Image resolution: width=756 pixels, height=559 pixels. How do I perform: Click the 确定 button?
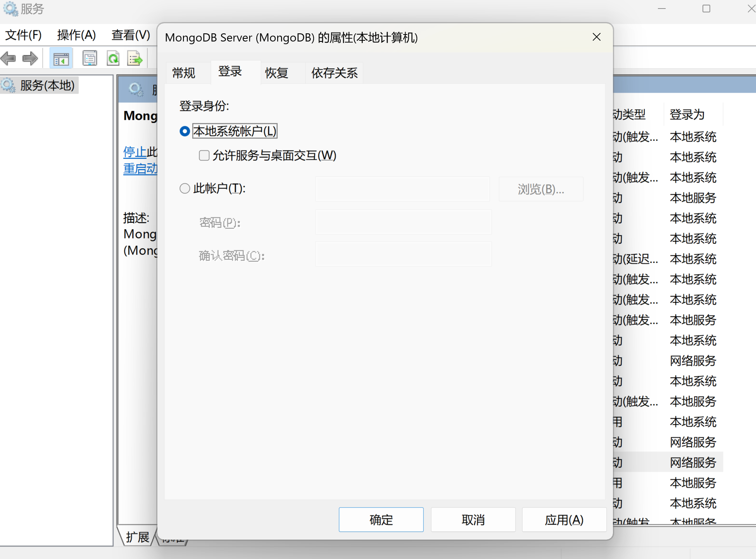pyautogui.click(x=381, y=519)
